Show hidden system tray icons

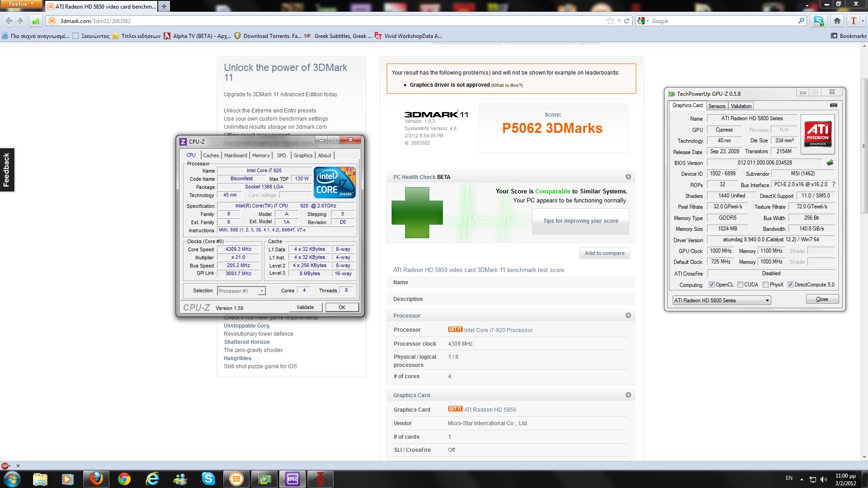pyautogui.click(x=802, y=479)
